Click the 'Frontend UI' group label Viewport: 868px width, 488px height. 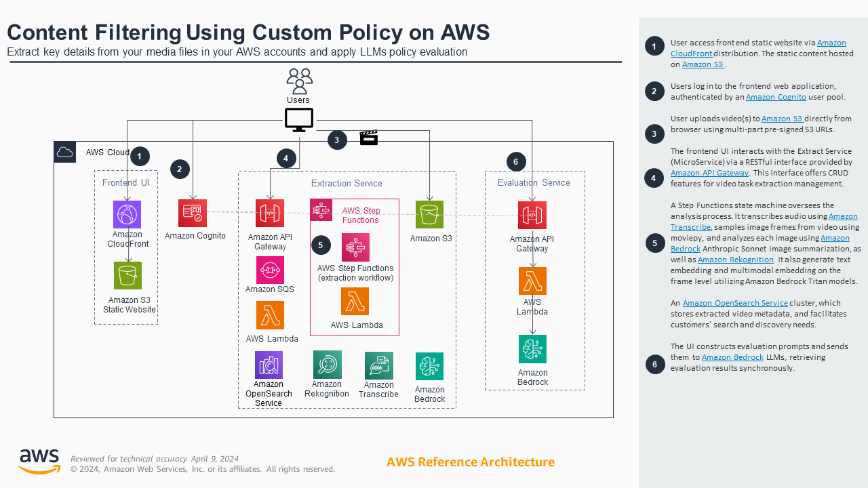coord(125,183)
